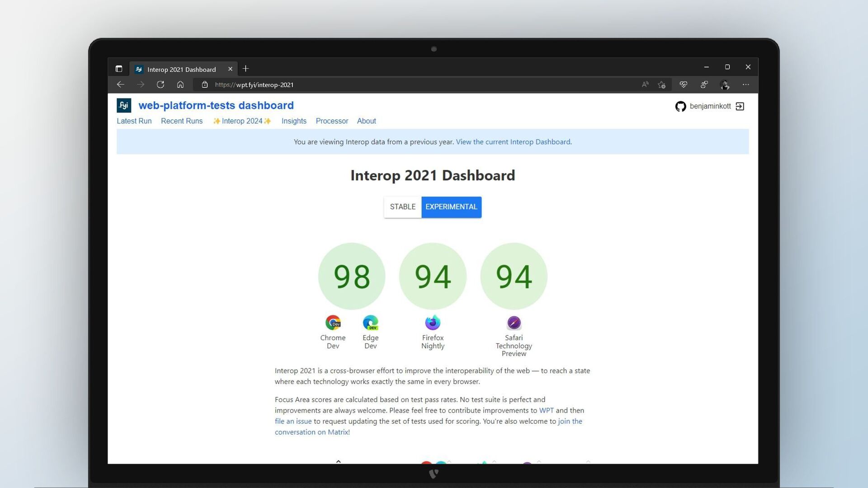Open the Interop 2024 page
This screenshot has height=488, width=868.
point(242,121)
